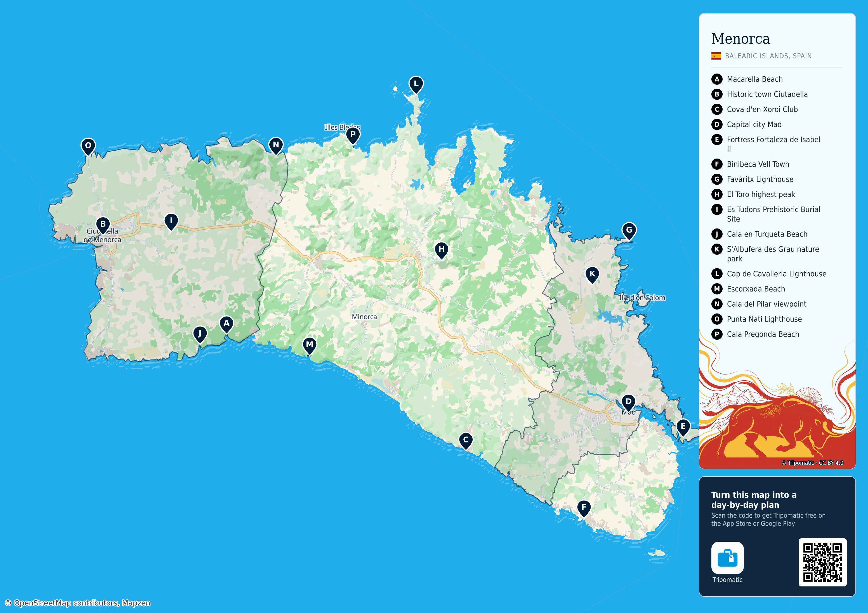This screenshot has width=868, height=613.
Task: Select map pin F at Binibeca
Action: click(x=584, y=509)
